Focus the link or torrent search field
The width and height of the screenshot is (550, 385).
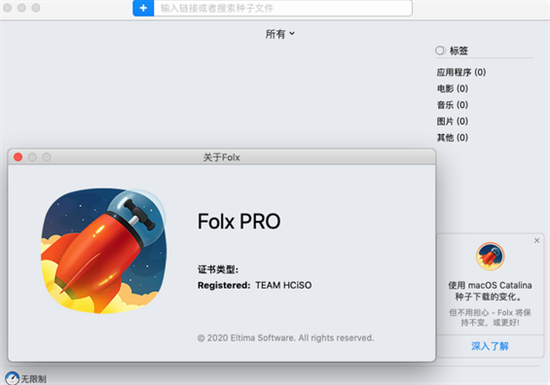coord(283,8)
